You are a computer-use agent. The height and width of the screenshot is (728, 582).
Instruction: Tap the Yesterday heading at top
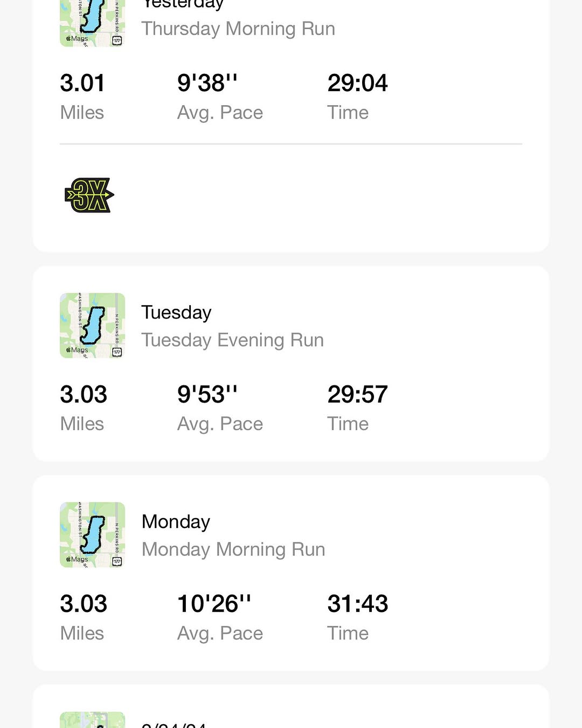tap(183, 4)
